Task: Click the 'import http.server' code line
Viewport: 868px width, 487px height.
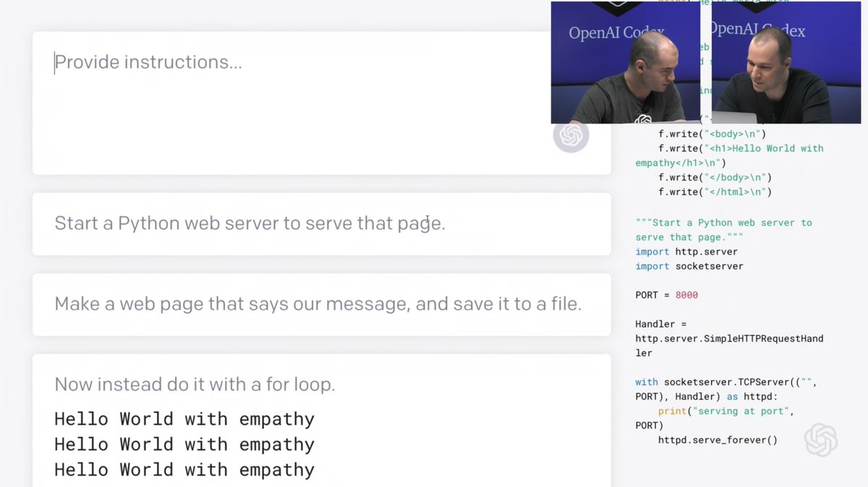Action: (686, 252)
